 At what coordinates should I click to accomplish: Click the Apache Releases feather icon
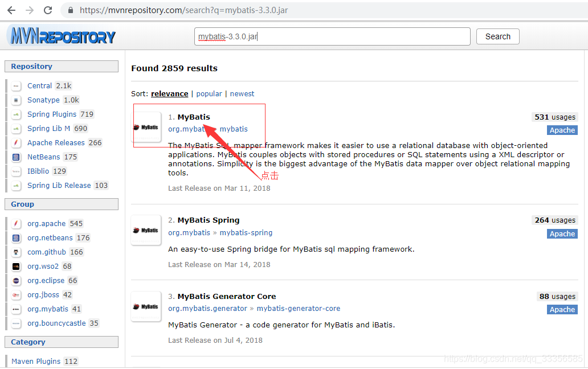tap(16, 143)
